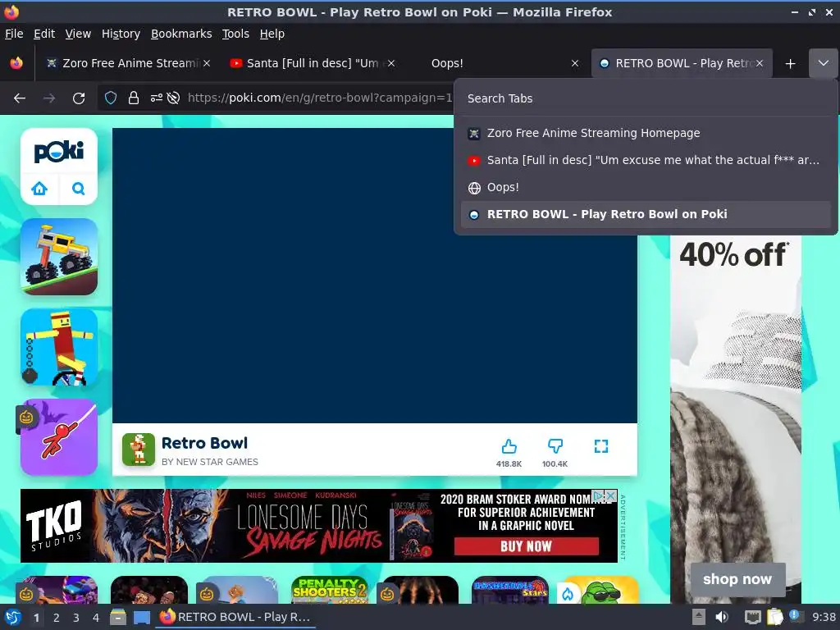Switch to workspace 2 in taskbar
Screen dimensions: 840x630
point(57,618)
